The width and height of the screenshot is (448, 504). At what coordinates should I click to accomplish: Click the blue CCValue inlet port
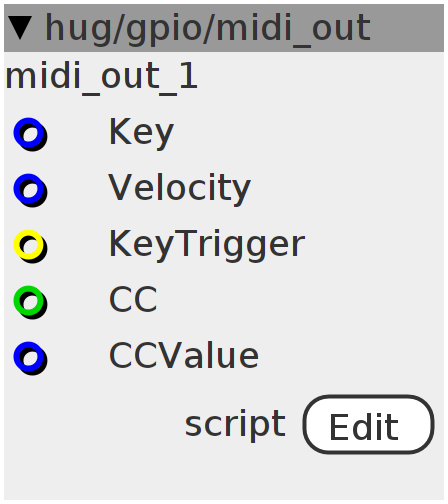30,358
